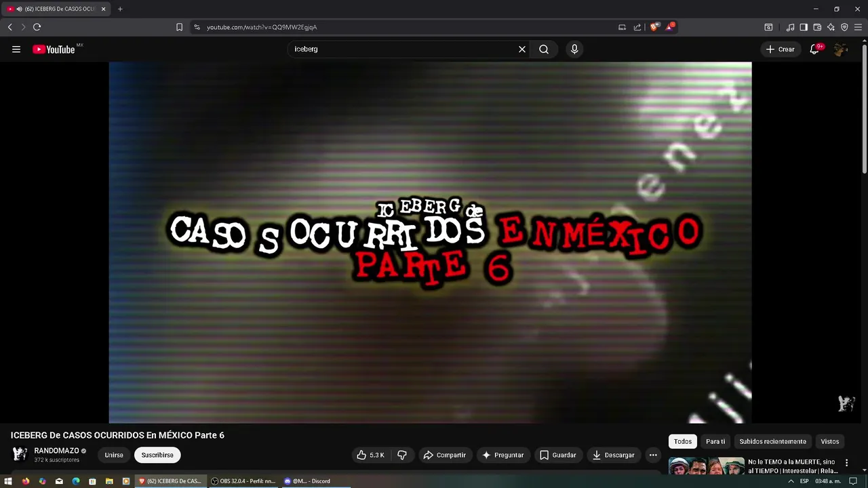
Task: Open the browser main menu (three lines)
Action: 858,27
